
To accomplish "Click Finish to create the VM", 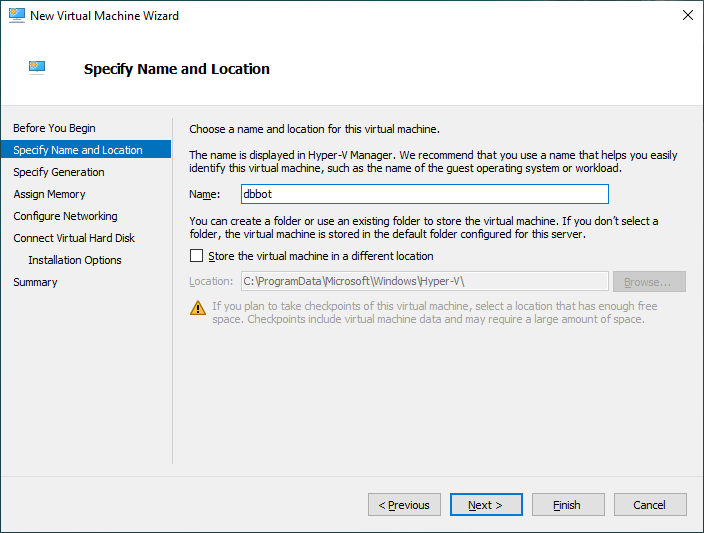I will pyautogui.click(x=568, y=505).
